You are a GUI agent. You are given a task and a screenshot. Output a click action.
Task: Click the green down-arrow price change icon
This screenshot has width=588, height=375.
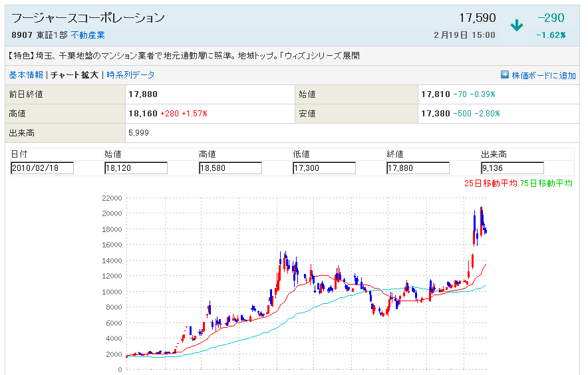[x=517, y=26]
